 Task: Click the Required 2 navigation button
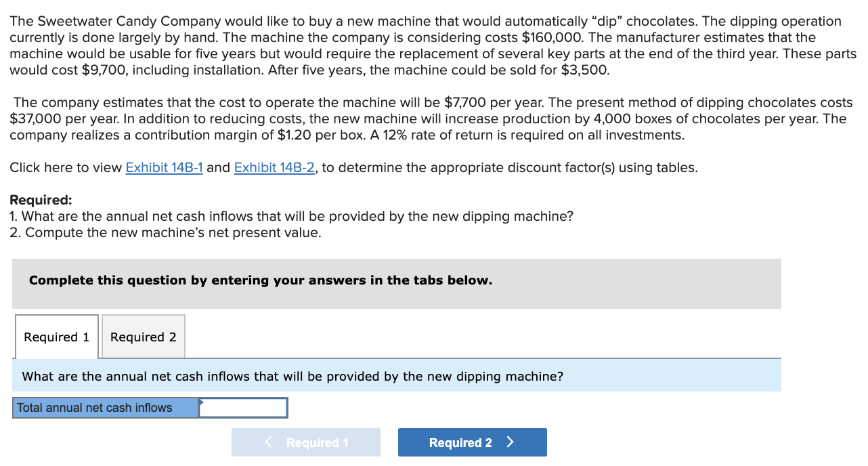tap(472, 442)
